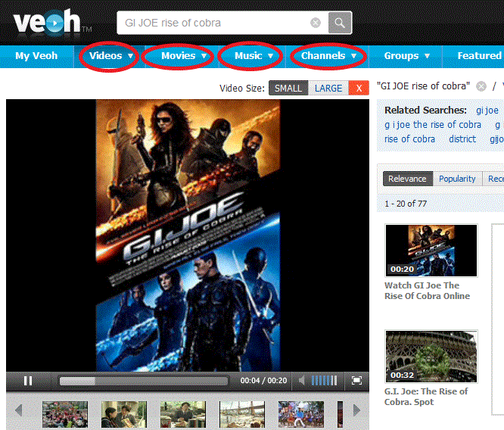Open 'G.I. Joe: The Rise of Cobra. Spot'
504x430 pixels.
[426, 397]
